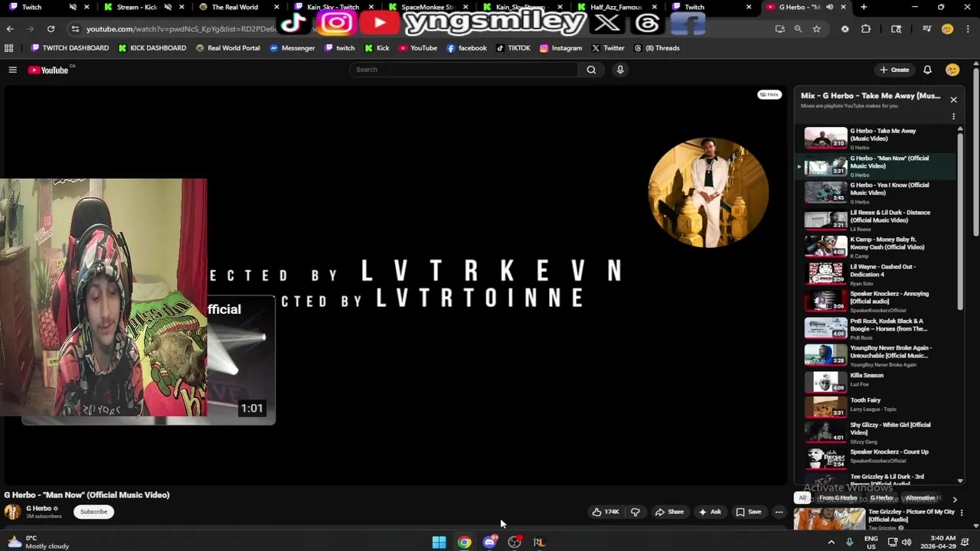Open TWITCH DASHBOARD bookmark
This screenshot has width=980, height=551.
[70, 48]
